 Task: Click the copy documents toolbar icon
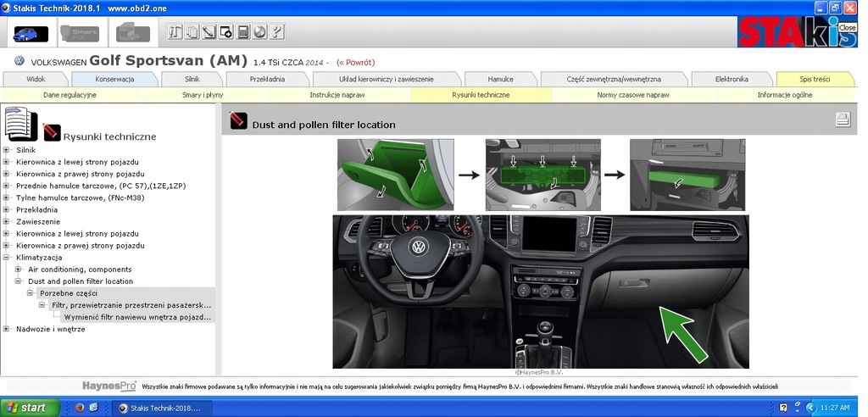[x=192, y=32]
